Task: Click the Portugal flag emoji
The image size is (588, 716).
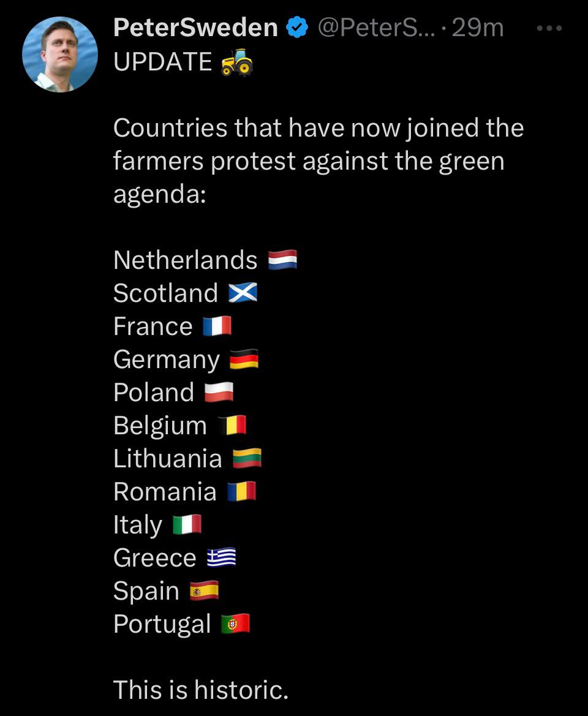Action: click(x=236, y=624)
